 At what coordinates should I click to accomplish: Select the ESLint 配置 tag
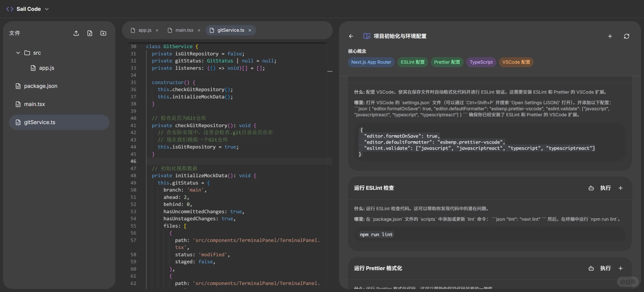tap(412, 62)
